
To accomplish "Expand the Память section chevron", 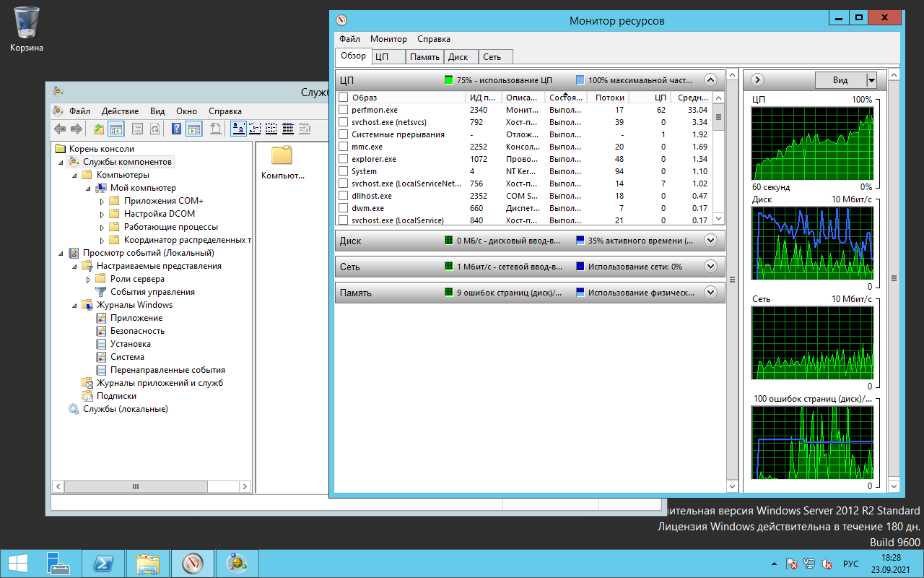I will coord(710,293).
